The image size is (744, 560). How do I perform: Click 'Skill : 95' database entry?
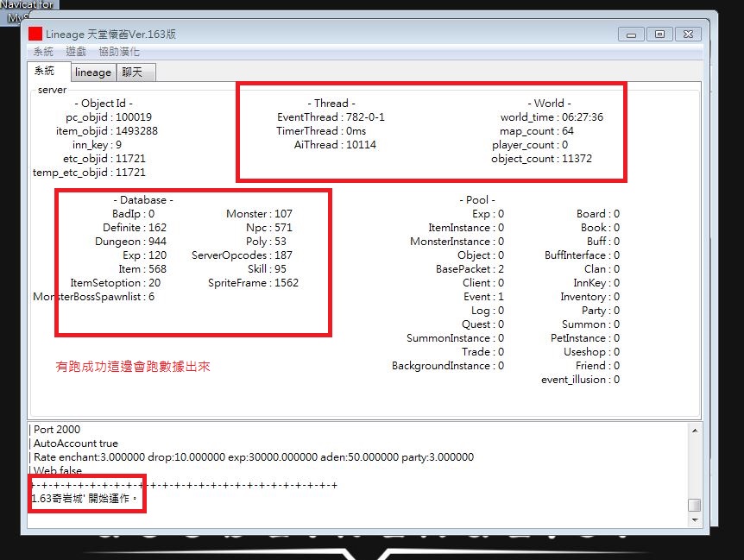point(268,269)
